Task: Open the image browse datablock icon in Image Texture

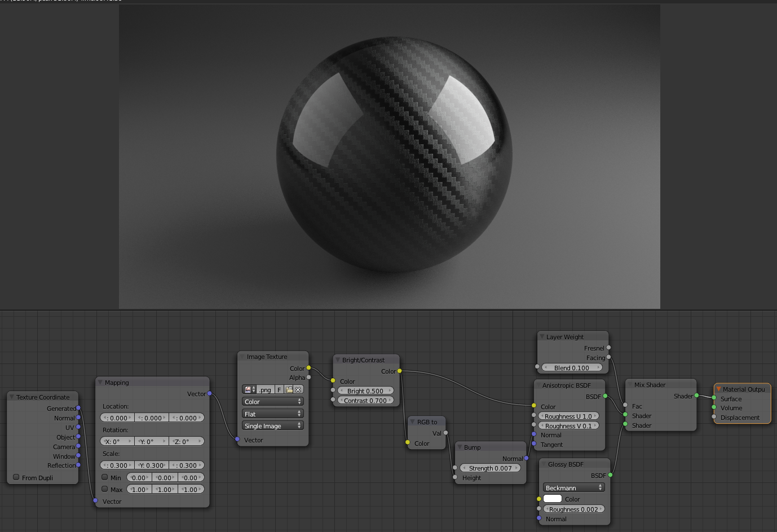Action: (249, 389)
